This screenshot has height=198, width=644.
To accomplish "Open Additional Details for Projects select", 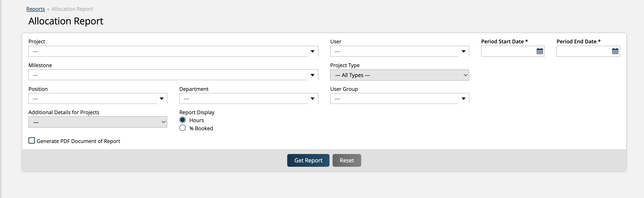I will coord(98,122).
